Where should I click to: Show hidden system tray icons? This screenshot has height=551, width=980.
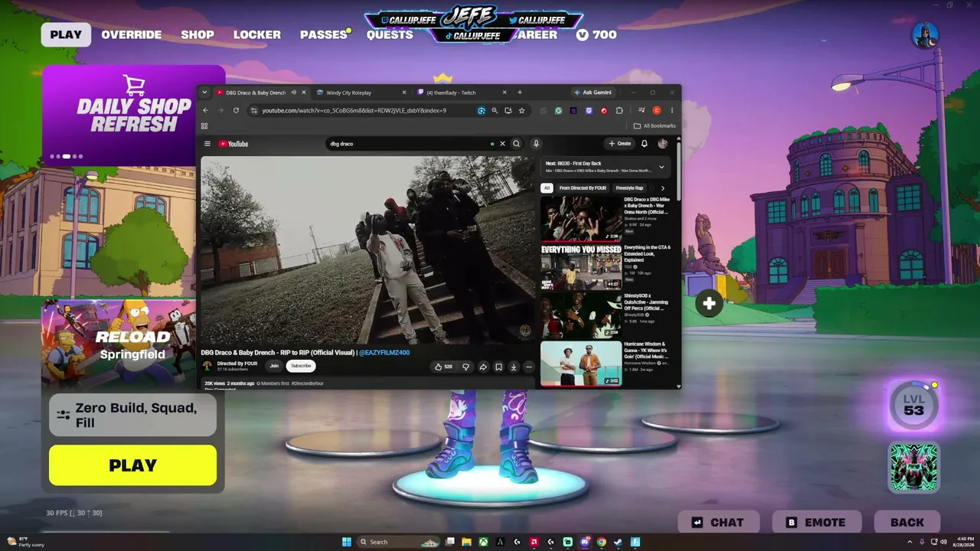click(x=910, y=542)
